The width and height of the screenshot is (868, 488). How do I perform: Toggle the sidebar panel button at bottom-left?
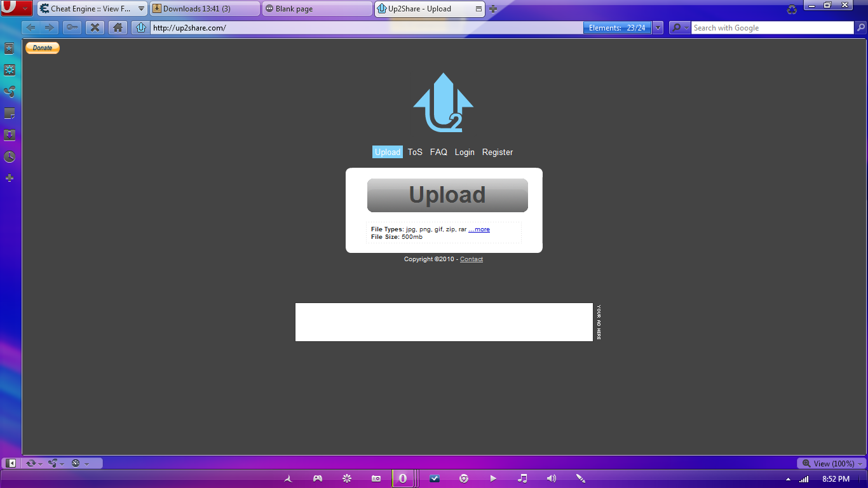pos(11,463)
